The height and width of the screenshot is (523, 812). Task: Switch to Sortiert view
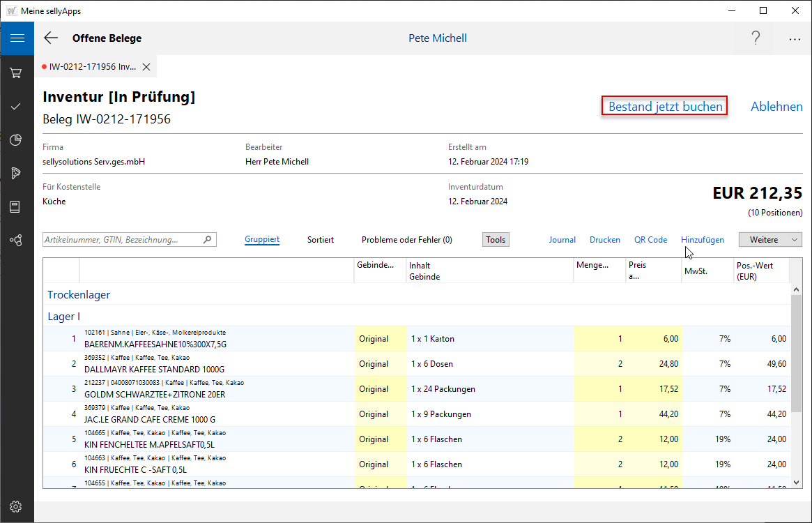tap(321, 240)
